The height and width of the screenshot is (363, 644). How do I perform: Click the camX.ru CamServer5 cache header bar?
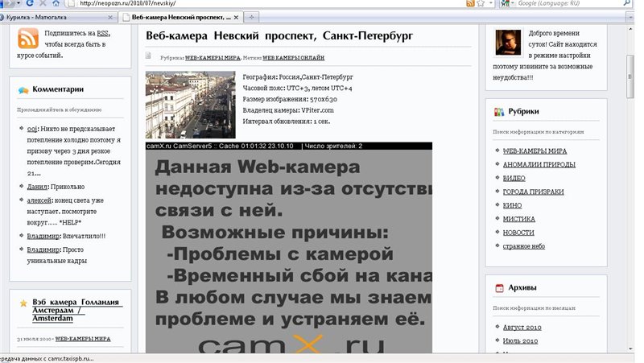289,146
